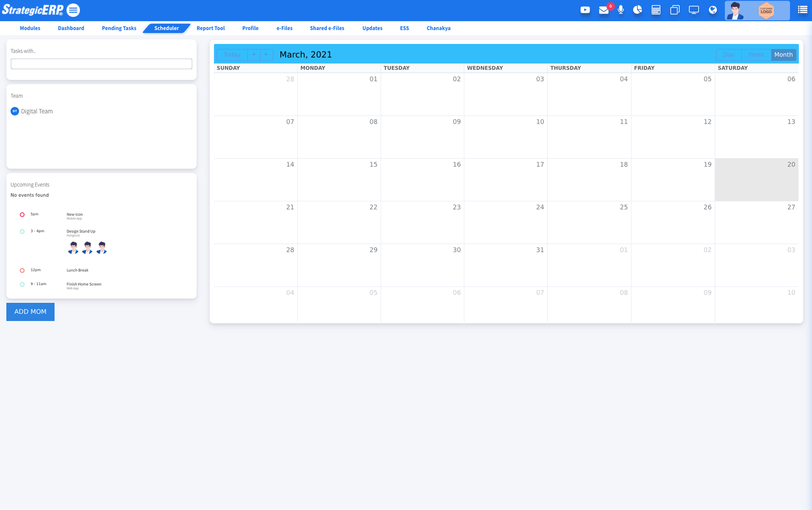Open the pie chart icon
Viewport: 812px width, 510px height.
[x=637, y=10]
